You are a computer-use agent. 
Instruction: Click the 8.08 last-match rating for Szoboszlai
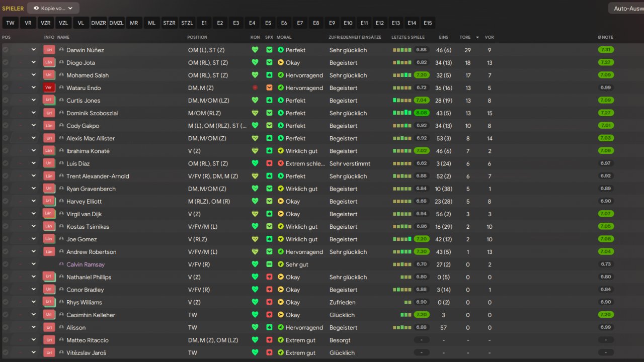click(x=422, y=113)
